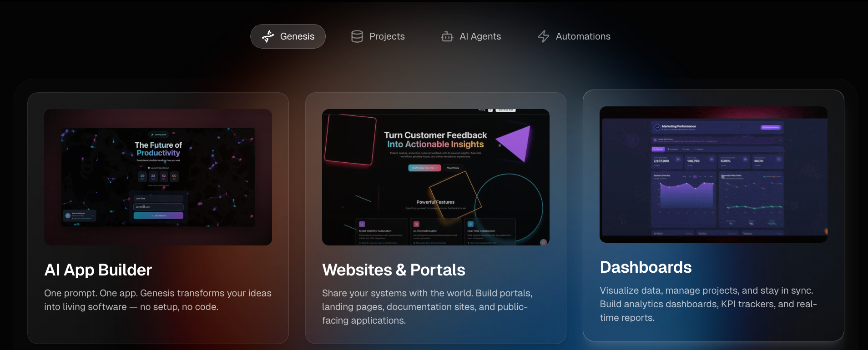Image resolution: width=868 pixels, height=350 pixels.
Task: Click the 'Share your systems with the world' description
Action: (x=427, y=307)
